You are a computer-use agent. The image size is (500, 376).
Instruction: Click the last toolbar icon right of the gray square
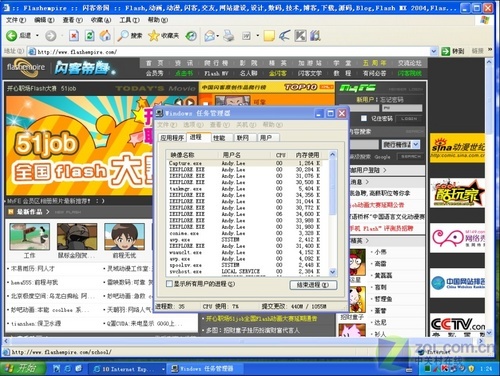click(315, 36)
